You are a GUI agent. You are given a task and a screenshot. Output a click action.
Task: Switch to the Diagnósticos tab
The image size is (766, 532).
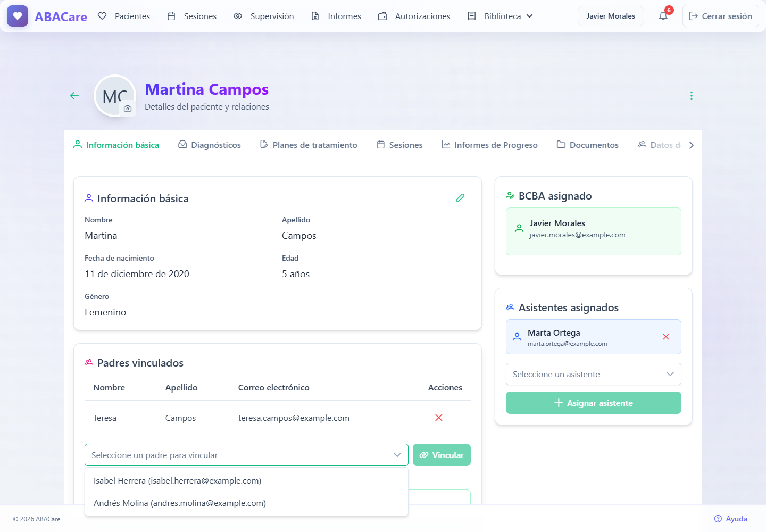[210, 145]
